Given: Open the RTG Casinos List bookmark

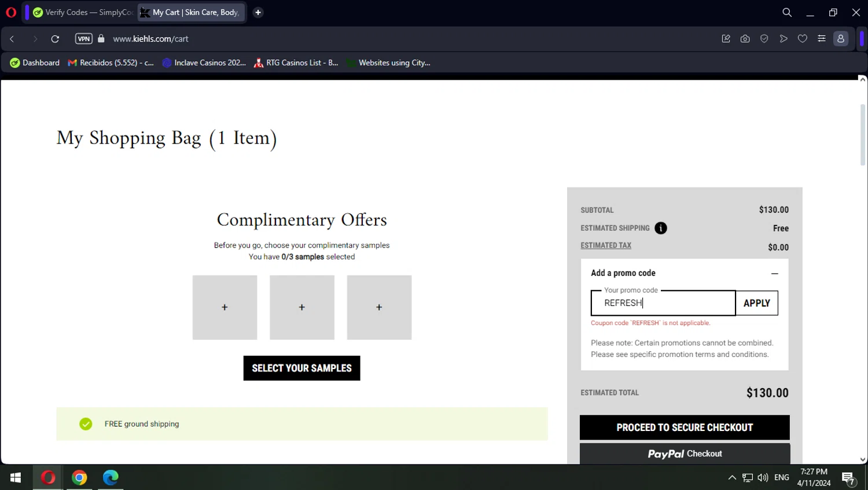Looking at the screenshot, I should (x=296, y=62).
